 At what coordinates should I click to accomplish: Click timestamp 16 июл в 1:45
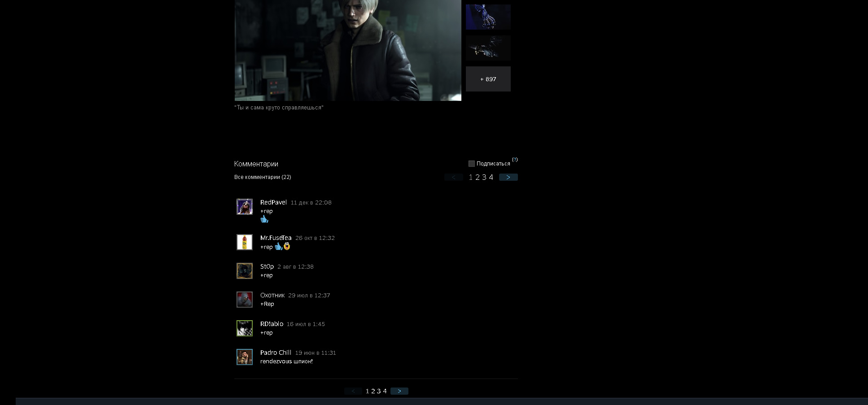(x=306, y=324)
